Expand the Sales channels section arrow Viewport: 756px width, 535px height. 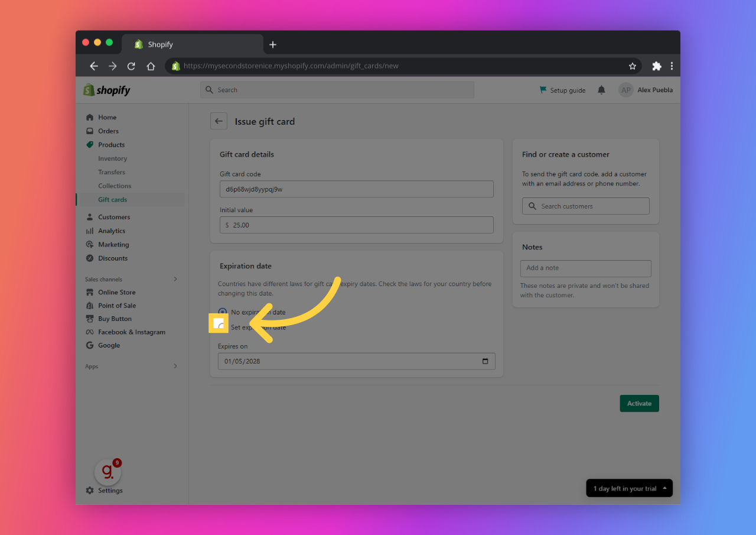tap(175, 279)
